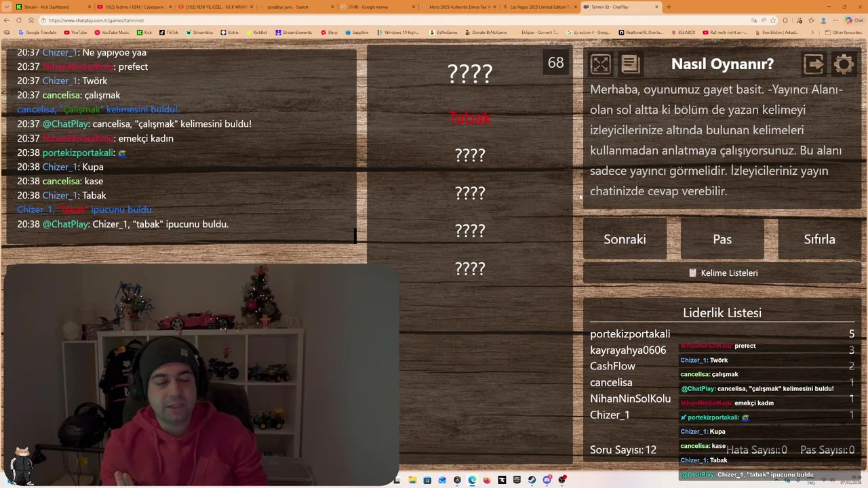Click the browser back arrow

[7, 20]
